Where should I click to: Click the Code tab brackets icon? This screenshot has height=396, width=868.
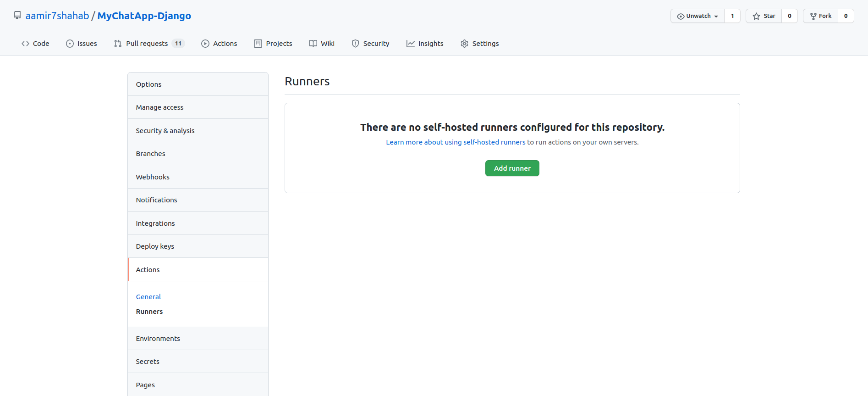[25, 44]
